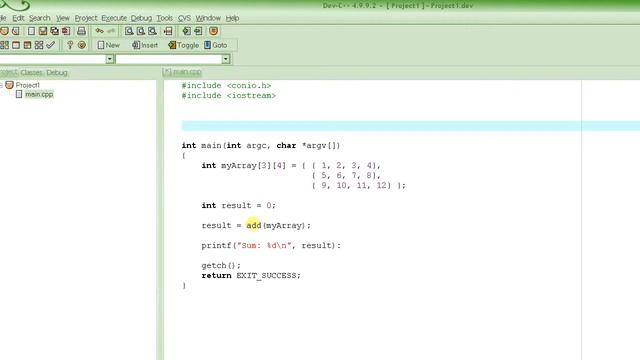This screenshot has width=640, height=360.
Task: Open the CVS menu
Action: click(184, 18)
